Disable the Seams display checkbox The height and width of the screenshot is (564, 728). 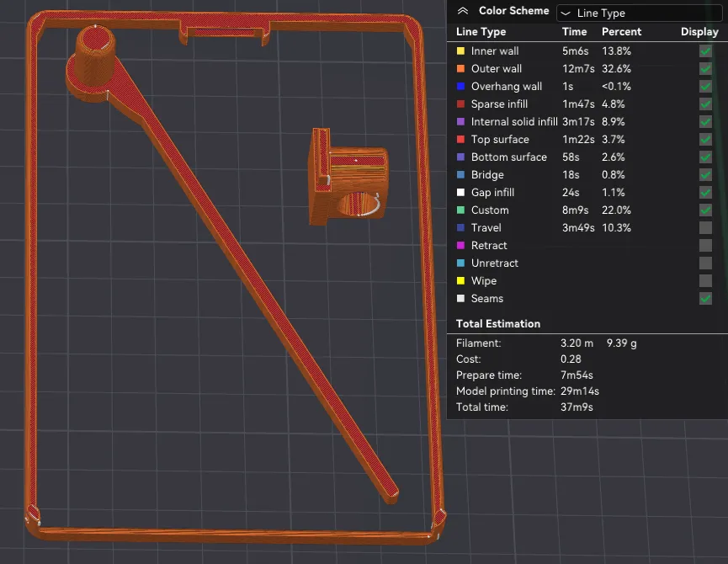point(705,299)
